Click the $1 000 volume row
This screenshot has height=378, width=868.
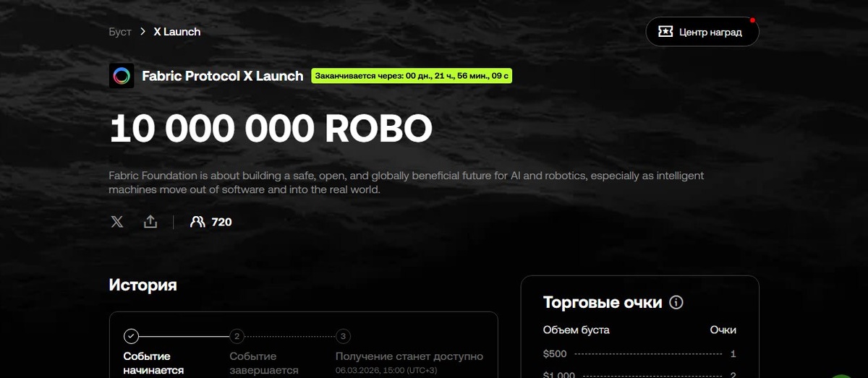[x=639, y=374]
